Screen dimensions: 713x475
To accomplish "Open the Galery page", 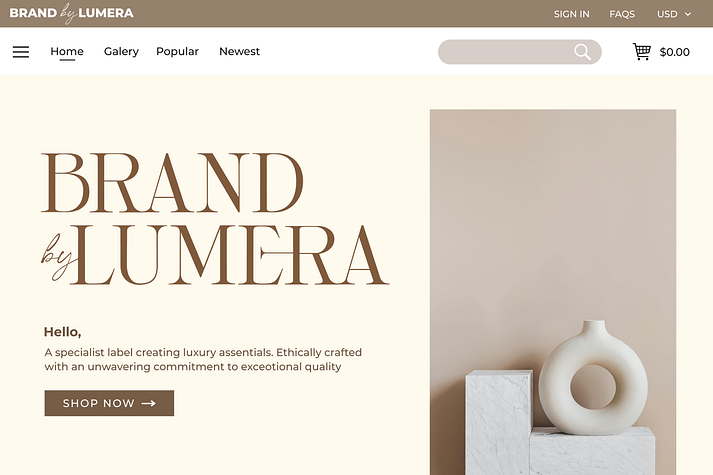I will [x=121, y=51].
